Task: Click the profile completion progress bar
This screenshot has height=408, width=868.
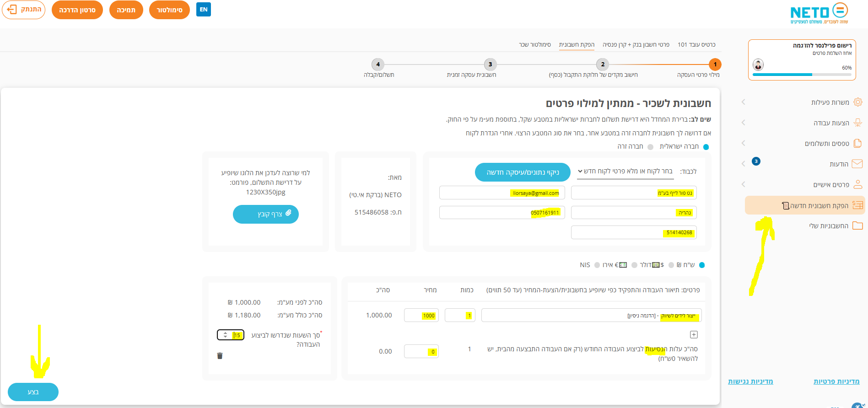Action: tap(802, 75)
